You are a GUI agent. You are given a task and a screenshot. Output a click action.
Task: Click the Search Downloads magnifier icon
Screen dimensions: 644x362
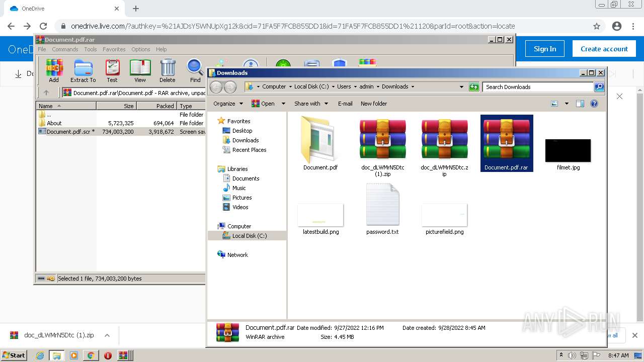coord(599,87)
